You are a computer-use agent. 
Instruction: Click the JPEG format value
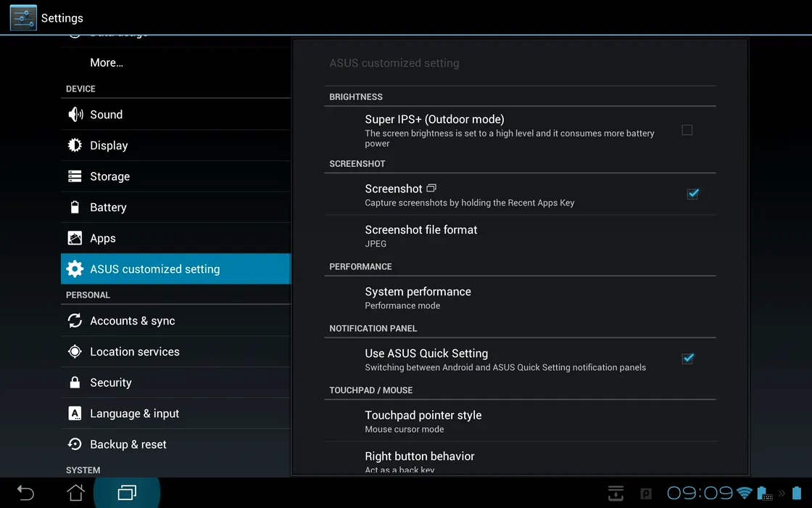pos(376,244)
